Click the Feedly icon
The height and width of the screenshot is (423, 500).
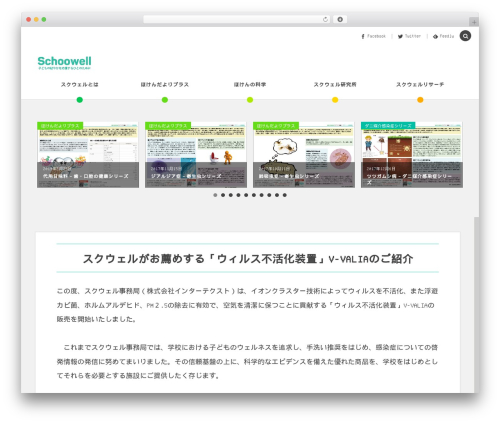[435, 36]
